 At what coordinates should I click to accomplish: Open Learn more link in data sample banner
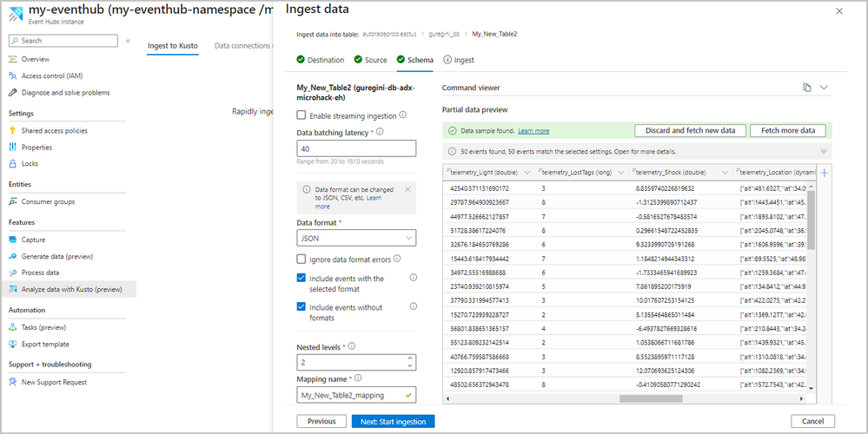pyautogui.click(x=533, y=131)
